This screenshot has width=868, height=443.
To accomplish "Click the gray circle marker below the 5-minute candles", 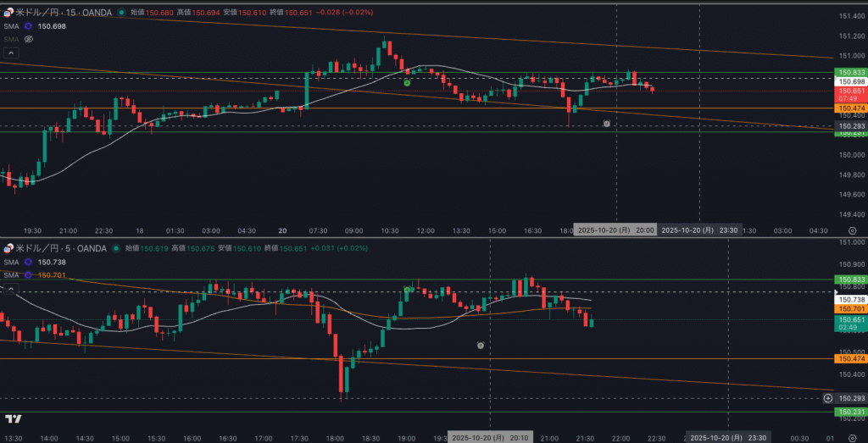I will point(481,346).
